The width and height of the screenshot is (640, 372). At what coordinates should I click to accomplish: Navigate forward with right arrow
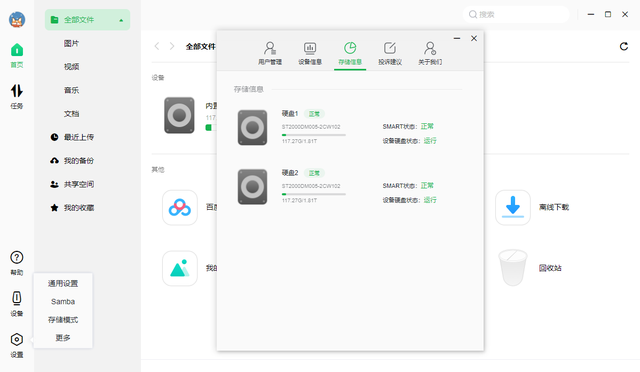pyautogui.click(x=172, y=46)
